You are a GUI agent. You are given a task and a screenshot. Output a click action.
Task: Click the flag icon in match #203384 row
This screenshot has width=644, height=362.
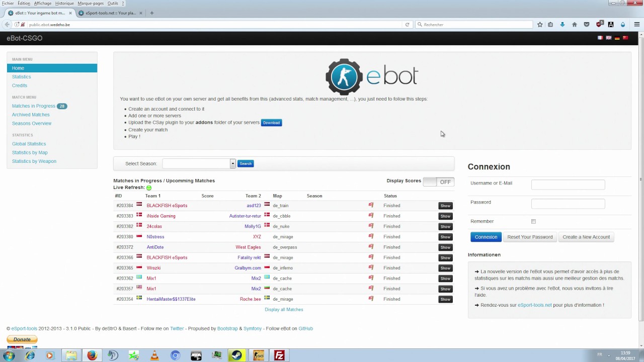point(371,205)
